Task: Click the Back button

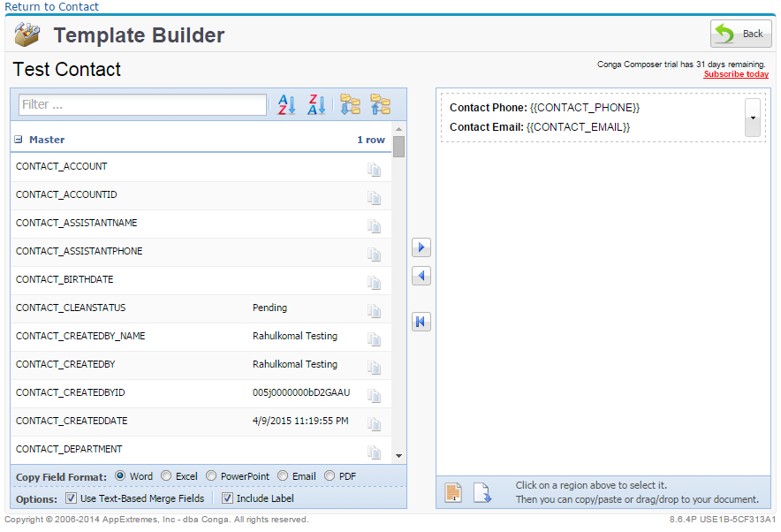Action: click(740, 34)
